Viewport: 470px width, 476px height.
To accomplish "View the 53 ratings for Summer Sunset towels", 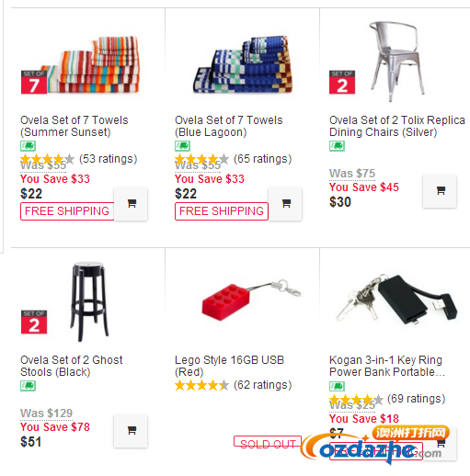I will point(108,159).
